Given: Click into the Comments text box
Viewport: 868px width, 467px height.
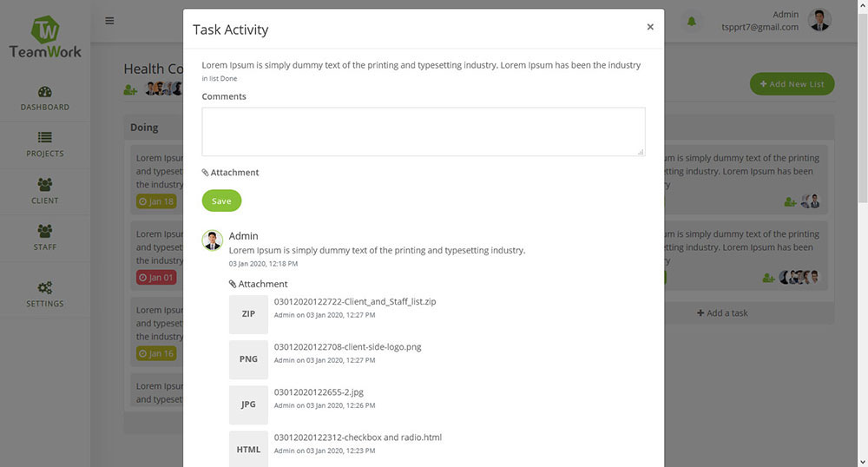Looking at the screenshot, I should [423, 132].
